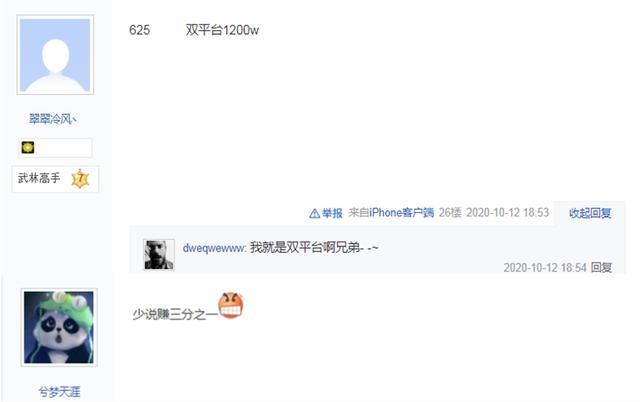Open the 翠翠冷风 username link

(x=53, y=119)
